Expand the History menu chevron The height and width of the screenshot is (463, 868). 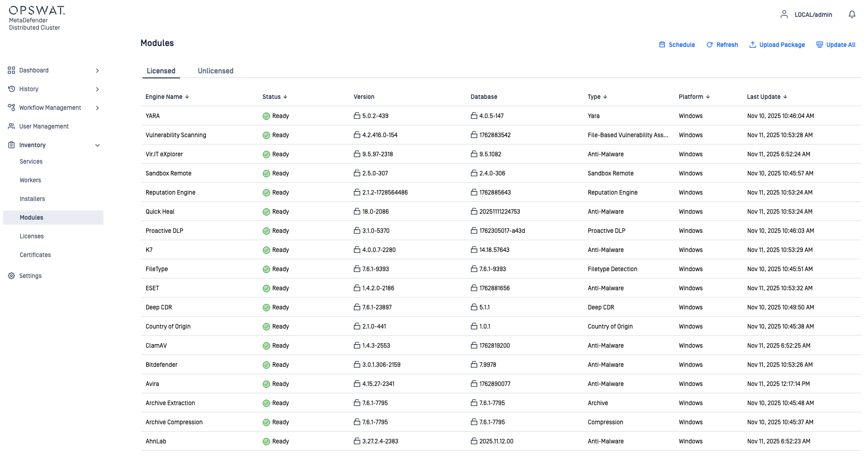pos(97,89)
